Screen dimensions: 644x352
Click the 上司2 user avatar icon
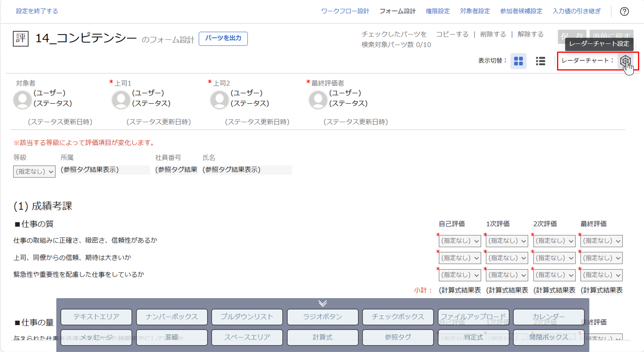[x=219, y=100]
